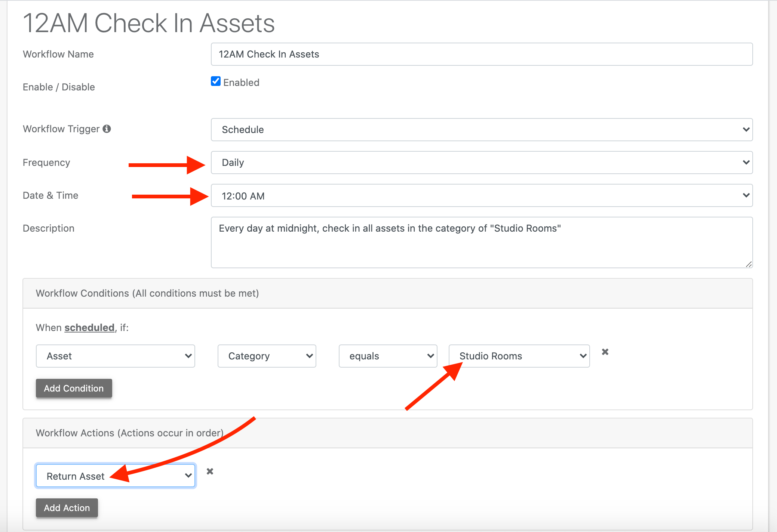
Task: Open the equals operator dropdown
Action: 388,356
